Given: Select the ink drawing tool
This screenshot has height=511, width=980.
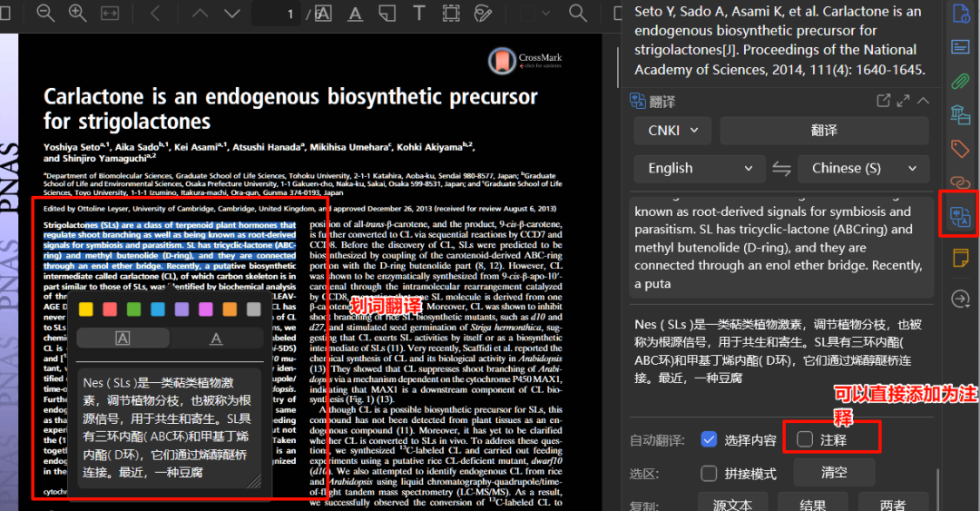Looking at the screenshot, I should pyautogui.click(x=483, y=13).
